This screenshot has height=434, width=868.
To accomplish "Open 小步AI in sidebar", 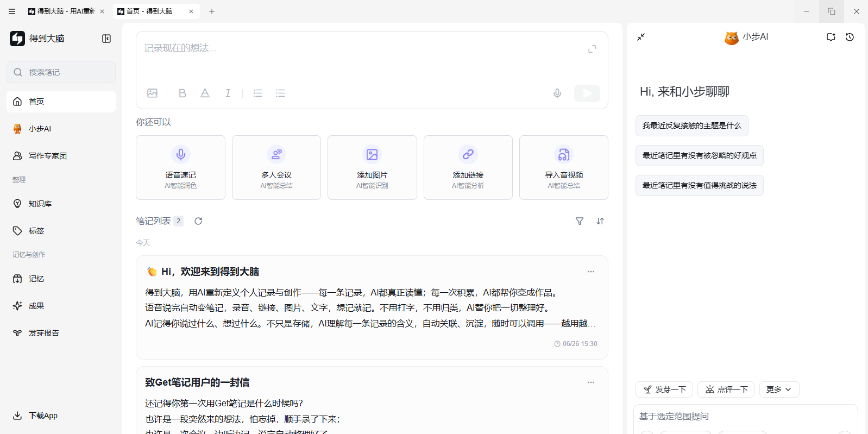I will click(x=61, y=129).
